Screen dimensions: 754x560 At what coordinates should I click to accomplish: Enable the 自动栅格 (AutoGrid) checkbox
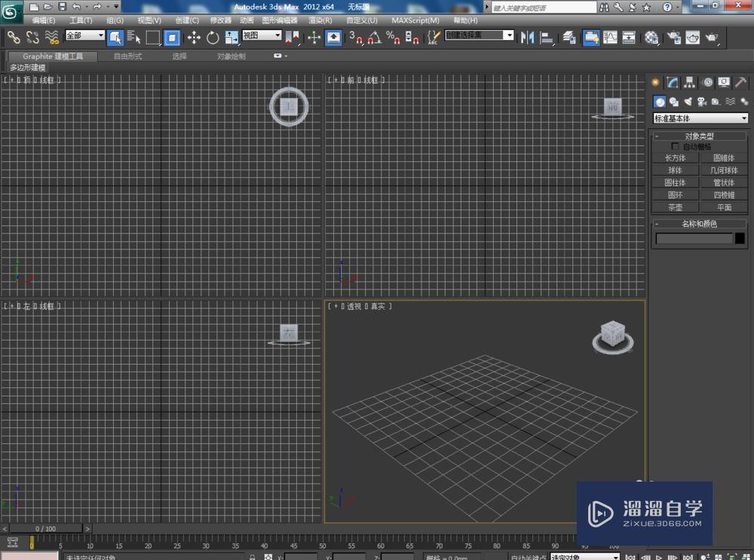676,146
